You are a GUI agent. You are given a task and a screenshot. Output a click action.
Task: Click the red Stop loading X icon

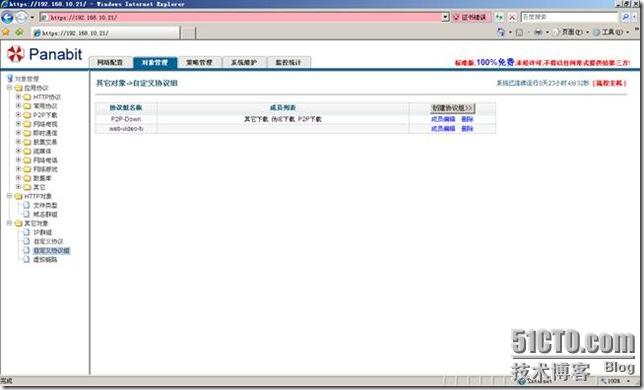tap(512, 17)
